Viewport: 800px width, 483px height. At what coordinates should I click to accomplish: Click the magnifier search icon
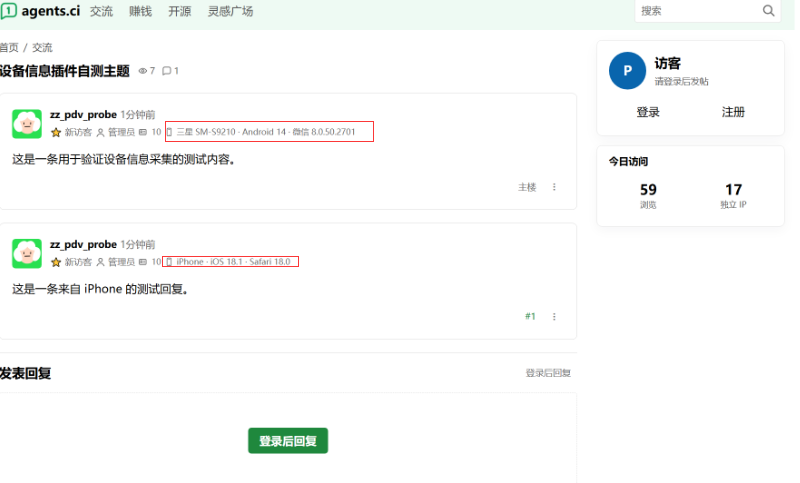[768, 11]
